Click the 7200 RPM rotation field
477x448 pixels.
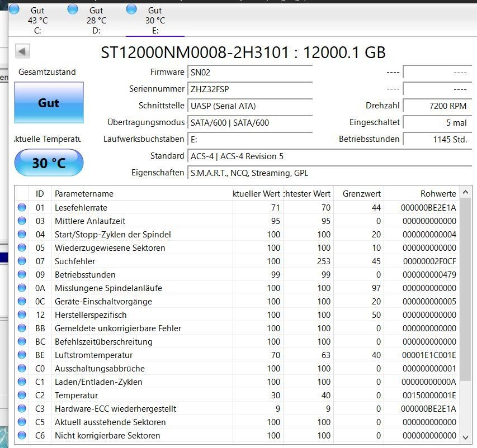tap(437, 106)
